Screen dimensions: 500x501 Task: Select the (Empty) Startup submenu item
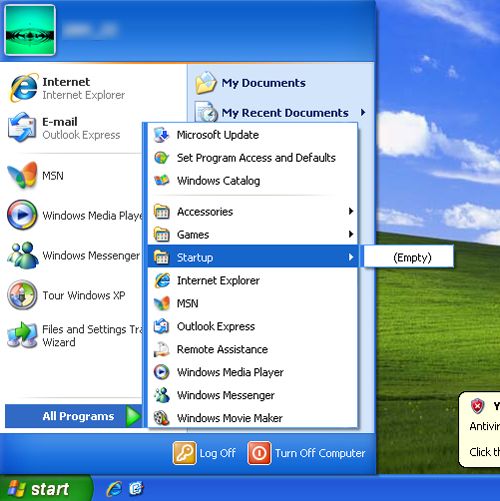[409, 257]
